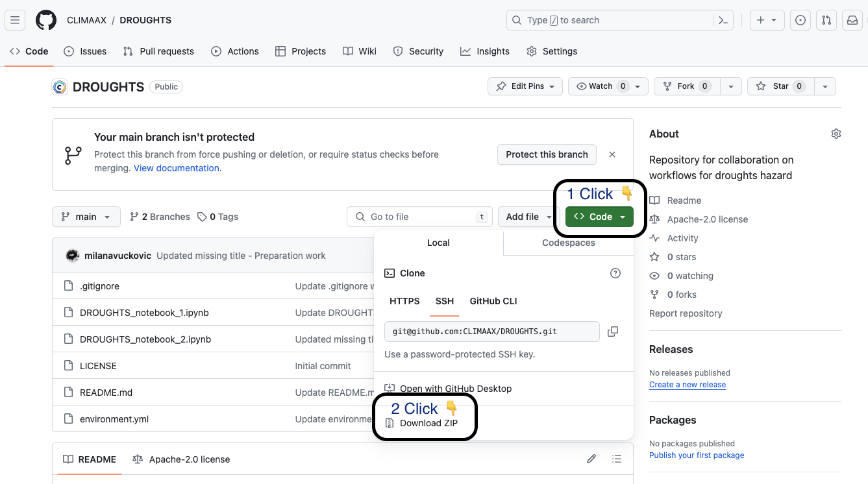Screen dimensions: 868x484
Task: Select the GitHub CLI clone option
Action: pos(493,301)
